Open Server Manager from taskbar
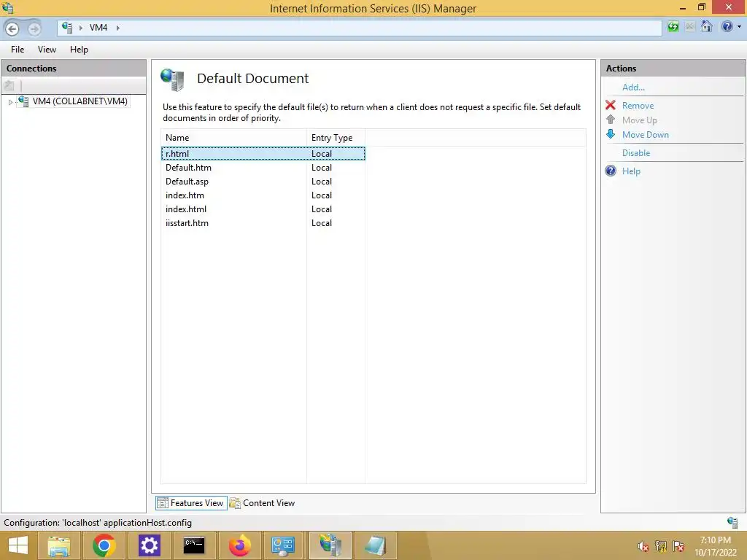 pos(283,545)
